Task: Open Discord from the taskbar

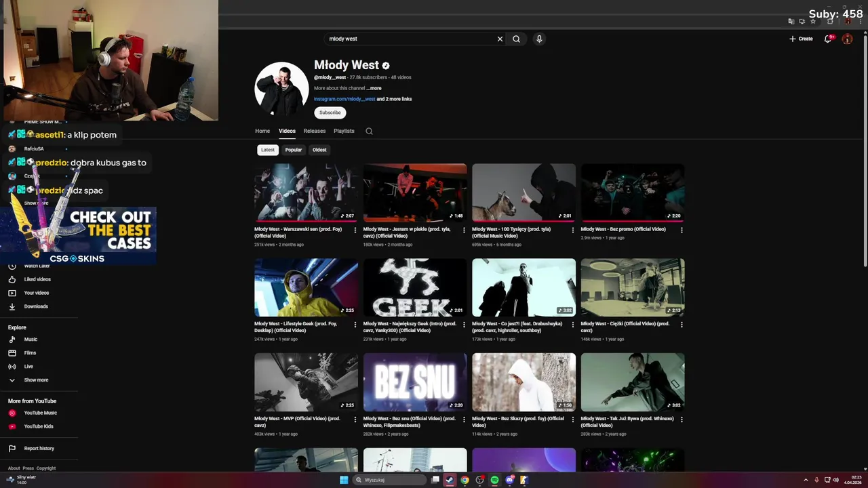Action: [x=510, y=480]
